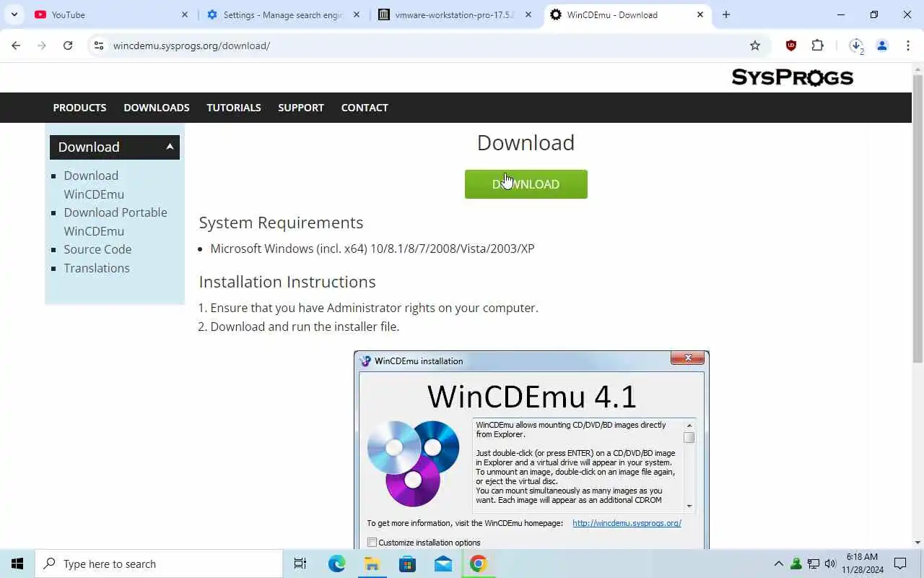This screenshot has width=924, height=578.
Task: Launch Microsoft Edge from taskbar
Action: (x=336, y=564)
